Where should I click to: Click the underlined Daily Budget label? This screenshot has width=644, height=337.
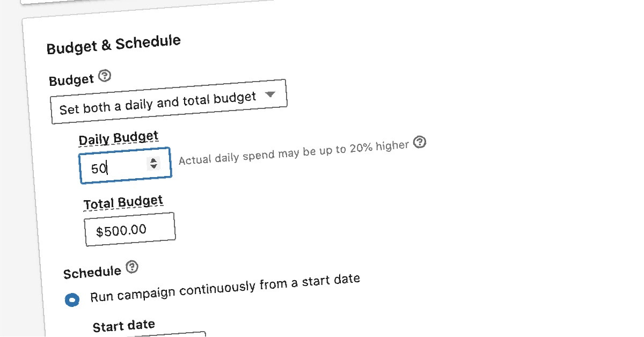[x=119, y=138]
